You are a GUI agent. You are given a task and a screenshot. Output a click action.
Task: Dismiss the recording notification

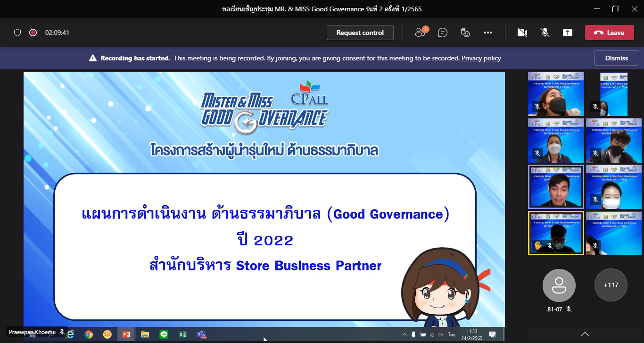(x=617, y=58)
